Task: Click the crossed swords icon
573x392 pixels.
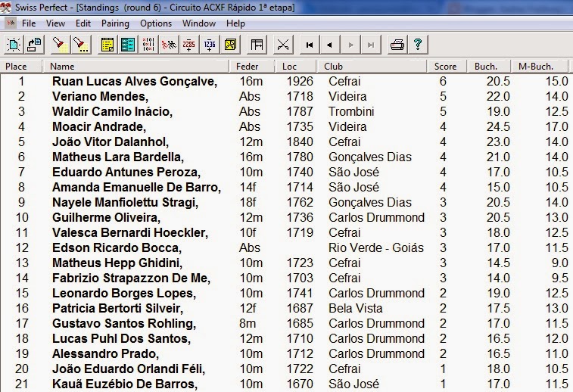Action: [x=283, y=45]
